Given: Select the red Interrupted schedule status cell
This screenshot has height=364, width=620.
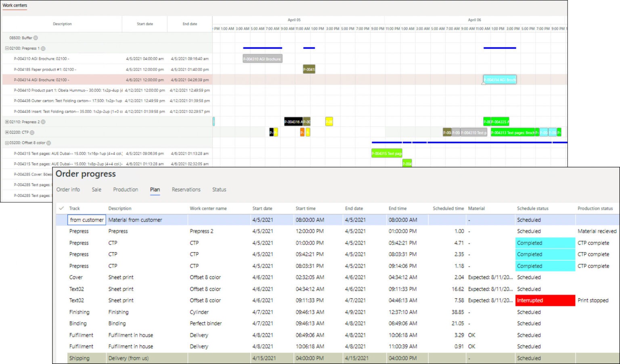Looking at the screenshot, I should [545, 300].
